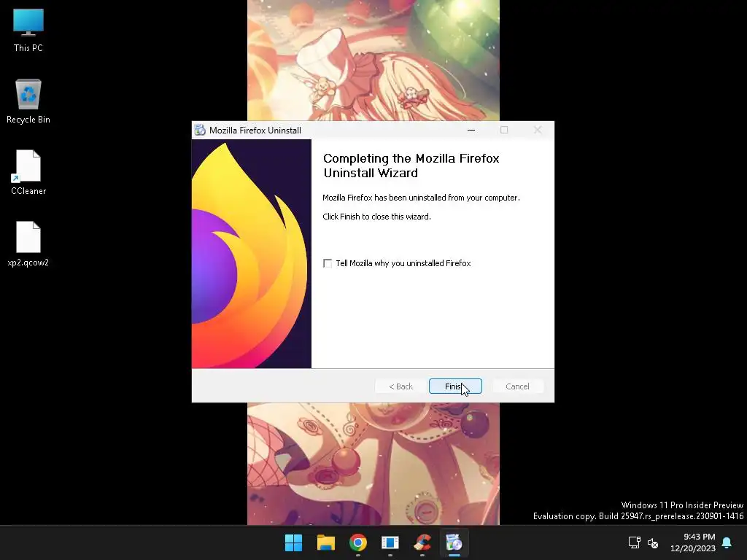Click the 'Completing the Mozilla Firefox Uninstall Wizard' heading

coord(411,166)
